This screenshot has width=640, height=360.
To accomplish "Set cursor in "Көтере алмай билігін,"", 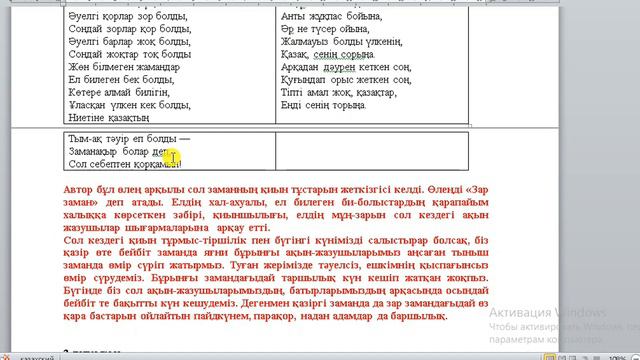I will 119,92.
